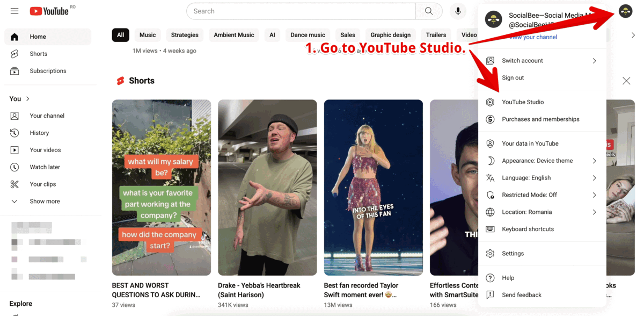
Task: Click the Help question mark icon
Action: point(490,278)
